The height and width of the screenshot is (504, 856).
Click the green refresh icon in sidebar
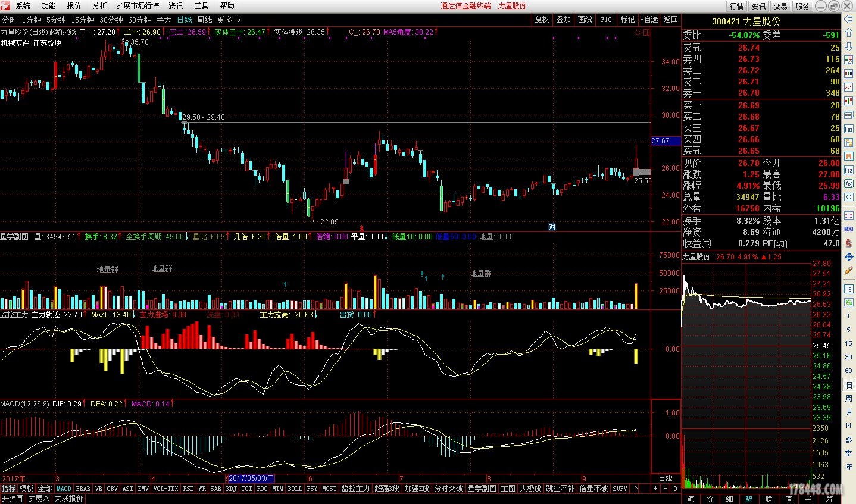click(x=849, y=302)
